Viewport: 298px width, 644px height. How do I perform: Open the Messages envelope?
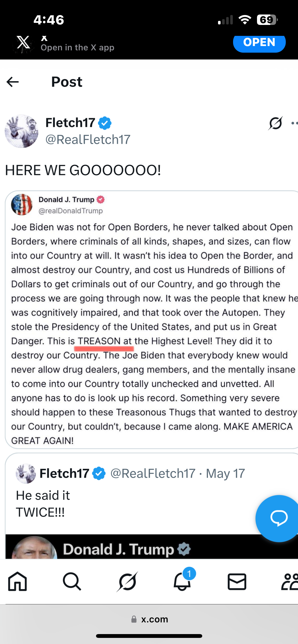point(237,581)
